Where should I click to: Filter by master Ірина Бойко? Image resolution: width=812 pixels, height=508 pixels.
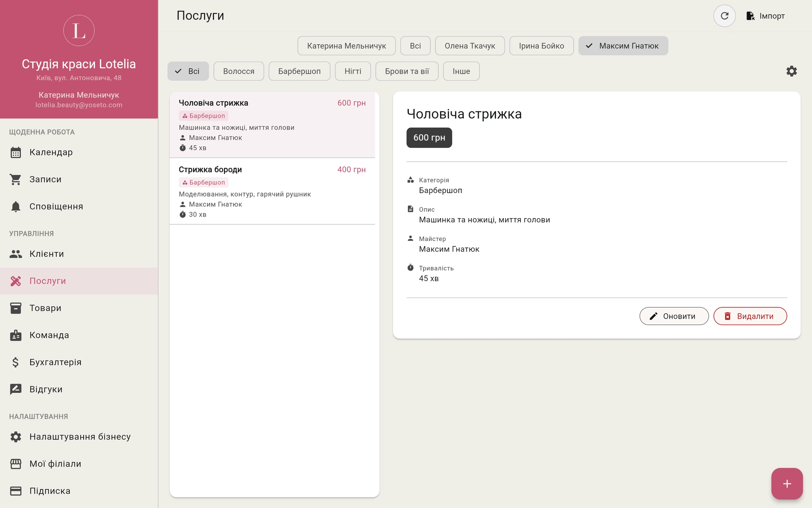[541, 46]
